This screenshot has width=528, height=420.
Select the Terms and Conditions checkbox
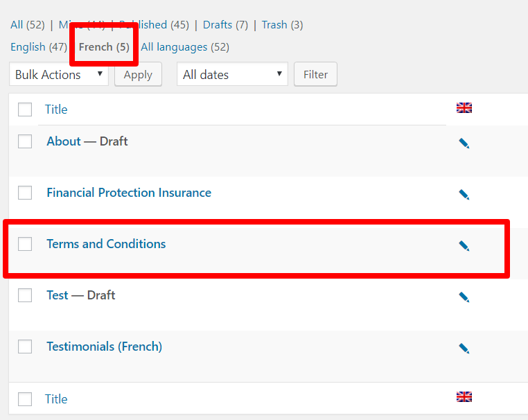25,244
